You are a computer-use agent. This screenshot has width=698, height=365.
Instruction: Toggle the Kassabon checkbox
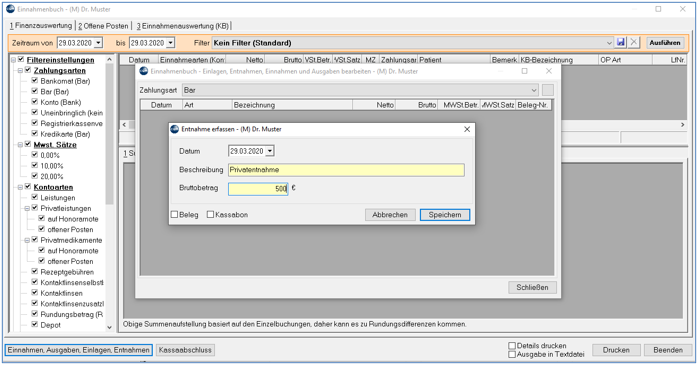pos(211,215)
